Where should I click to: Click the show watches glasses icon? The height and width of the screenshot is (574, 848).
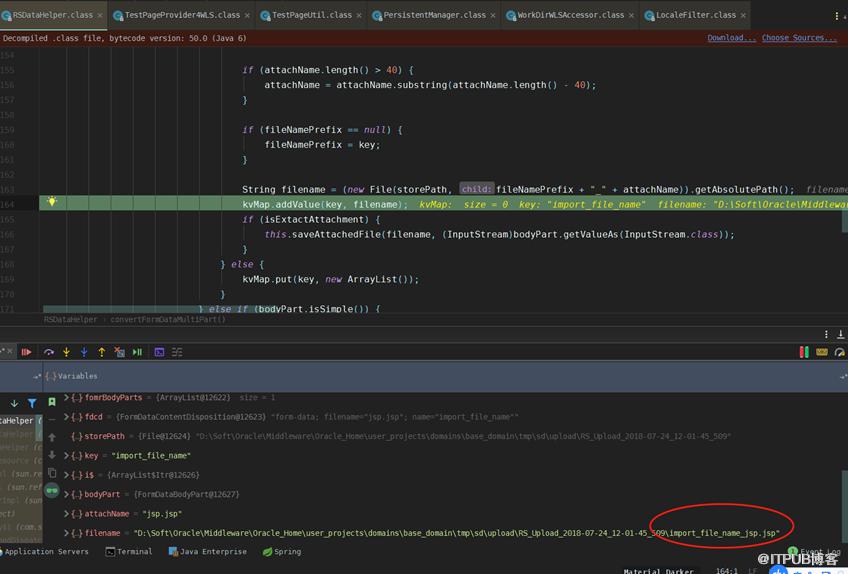coord(52,491)
